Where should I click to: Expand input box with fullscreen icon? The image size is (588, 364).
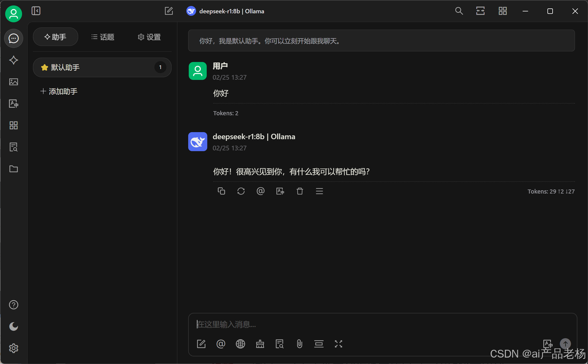click(339, 344)
